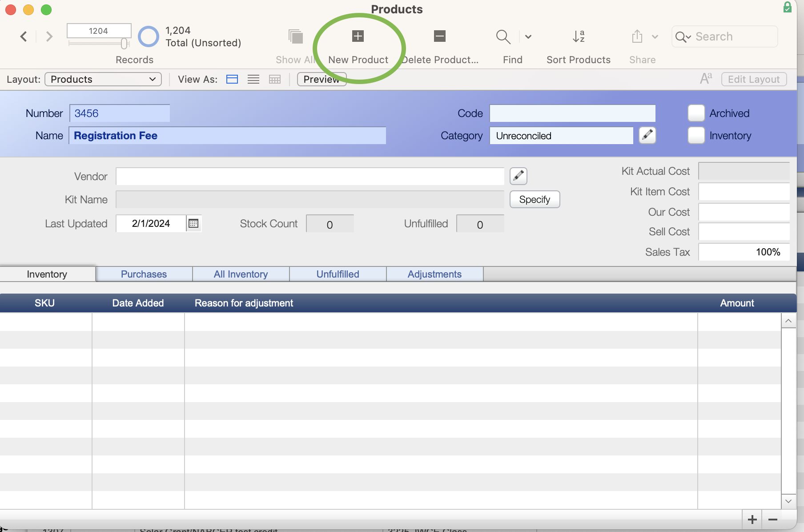Edit Vendor list pencil icon
This screenshot has width=804, height=532.
click(x=519, y=176)
